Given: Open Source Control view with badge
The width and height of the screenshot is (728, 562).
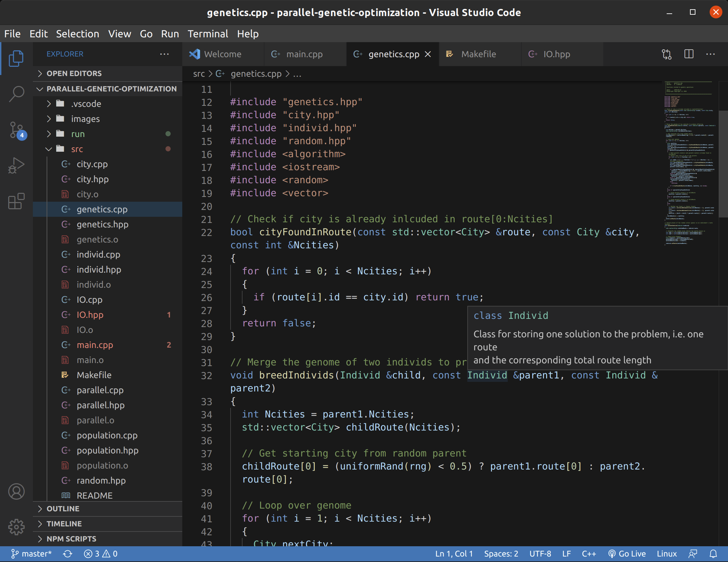Looking at the screenshot, I should 16,130.
